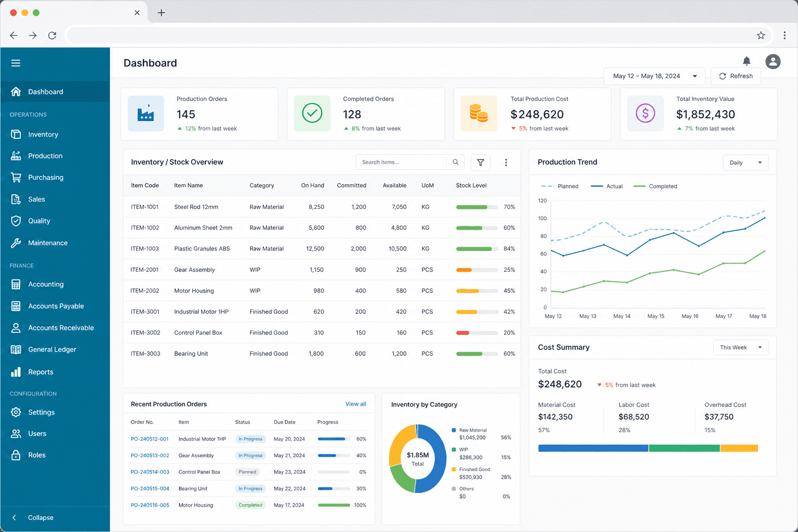Click the progress bar for PO-240516-005
798x532 pixels.
pyautogui.click(x=334, y=505)
